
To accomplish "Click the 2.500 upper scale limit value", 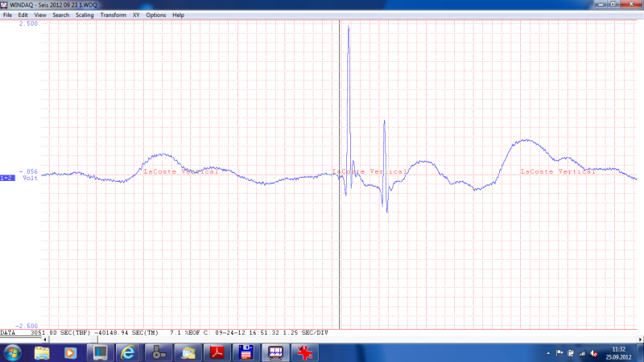I will pyautogui.click(x=28, y=24).
